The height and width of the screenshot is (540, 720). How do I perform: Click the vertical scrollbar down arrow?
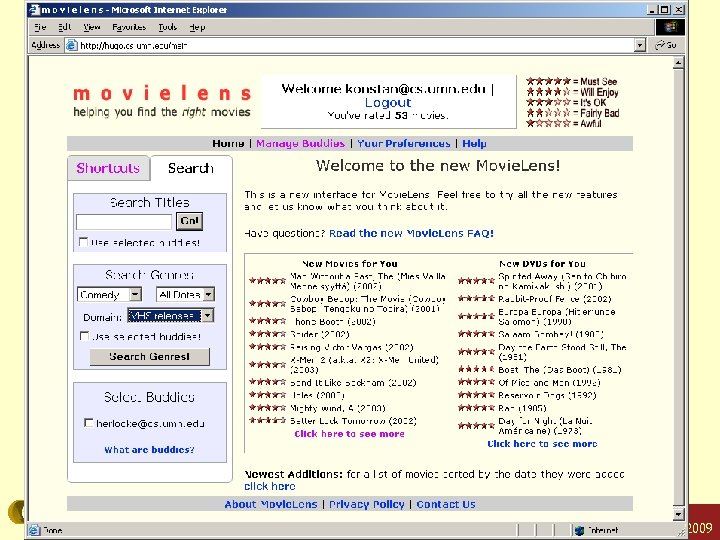click(x=679, y=514)
